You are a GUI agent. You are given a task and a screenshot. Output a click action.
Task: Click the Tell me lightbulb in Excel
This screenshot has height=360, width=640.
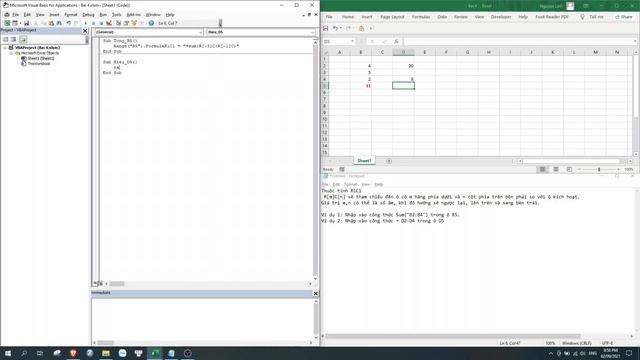click(582, 17)
